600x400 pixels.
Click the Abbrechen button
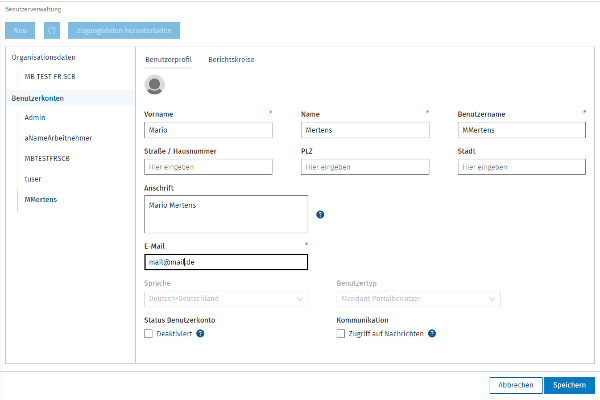[516, 385]
